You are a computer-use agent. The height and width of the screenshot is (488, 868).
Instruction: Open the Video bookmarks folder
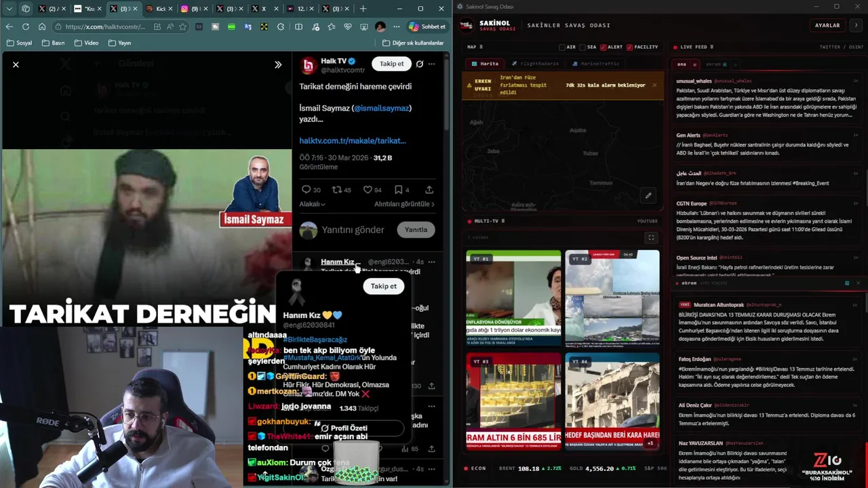(x=85, y=43)
